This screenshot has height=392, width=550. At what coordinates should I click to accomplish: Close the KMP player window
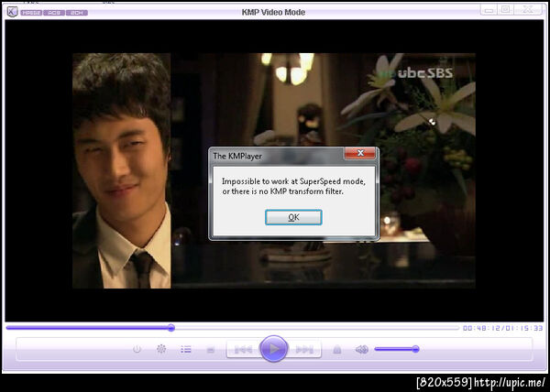pyautogui.click(x=528, y=10)
